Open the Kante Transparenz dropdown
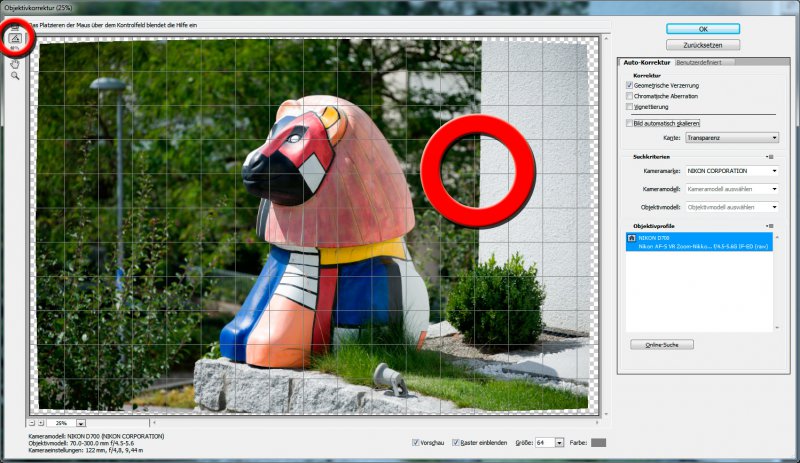 pyautogui.click(x=732, y=138)
